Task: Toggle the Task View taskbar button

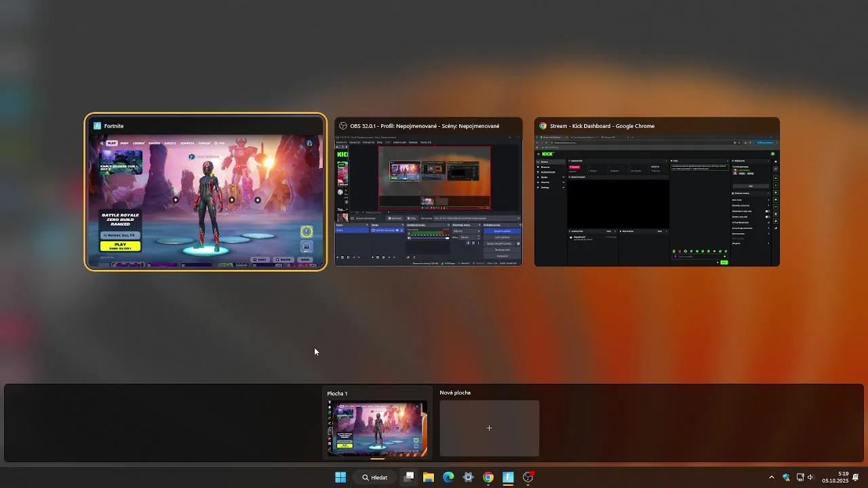Action: click(x=409, y=477)
